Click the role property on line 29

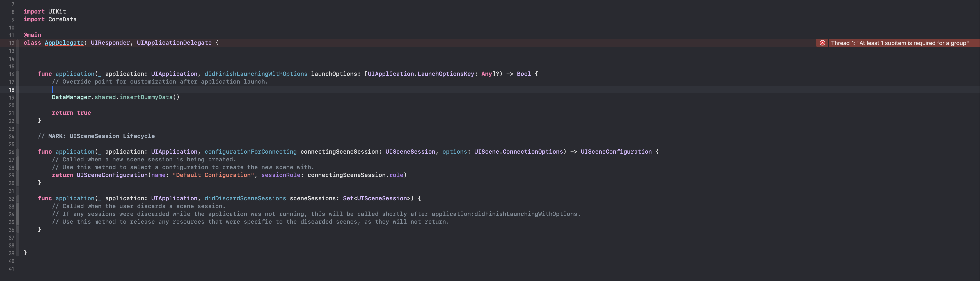[396, 175]
